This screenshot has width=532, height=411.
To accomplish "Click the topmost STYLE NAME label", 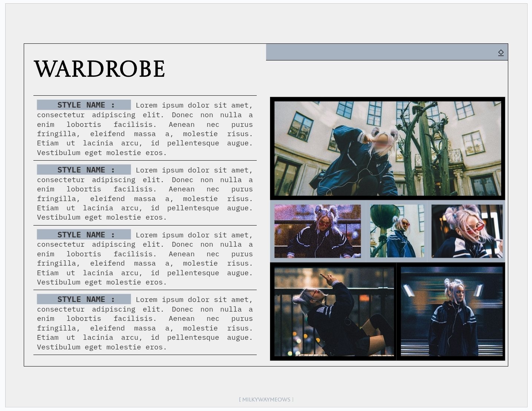I will click(x=84, y=105).
